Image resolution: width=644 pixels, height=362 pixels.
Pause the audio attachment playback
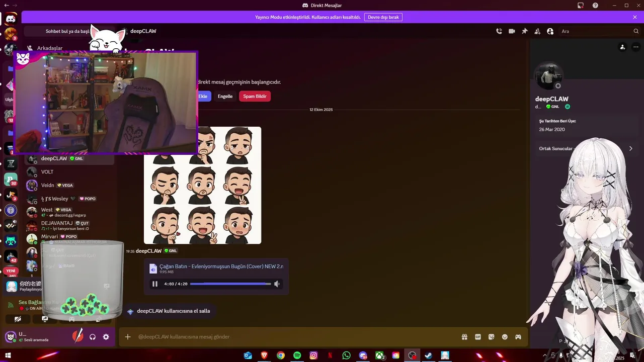[x=155, y=284]
